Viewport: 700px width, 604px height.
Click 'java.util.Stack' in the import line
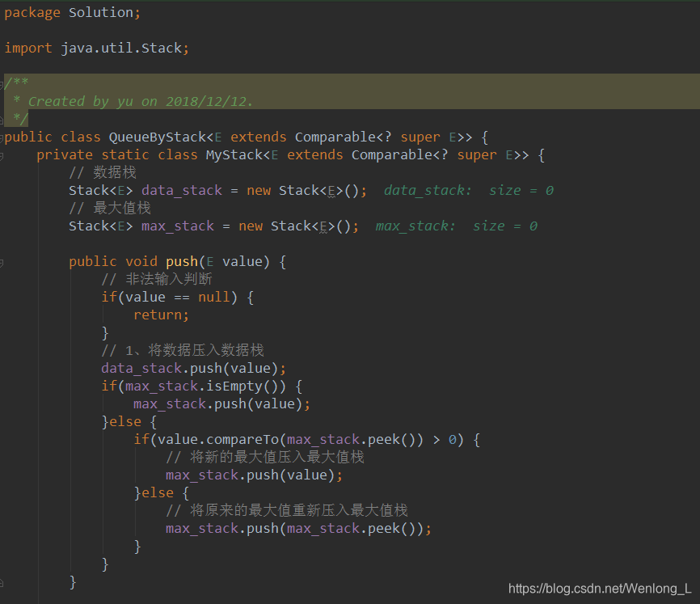click(x=121, y=49)
